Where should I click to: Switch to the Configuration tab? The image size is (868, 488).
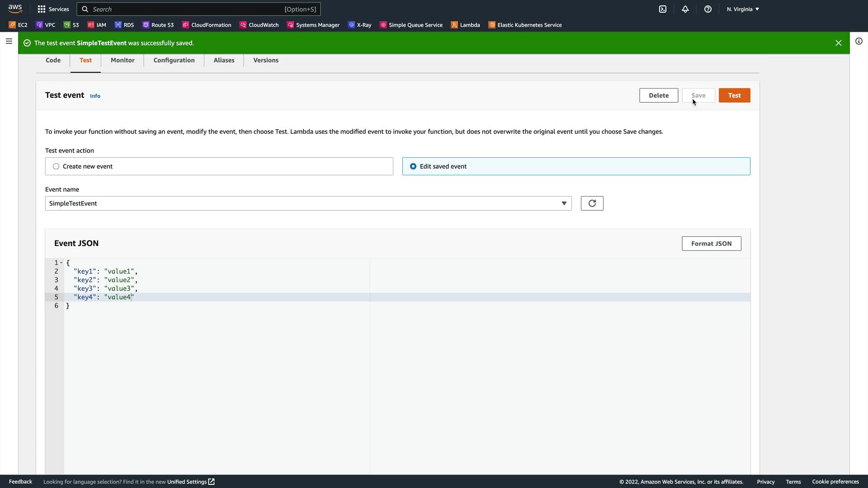point(174,60)
